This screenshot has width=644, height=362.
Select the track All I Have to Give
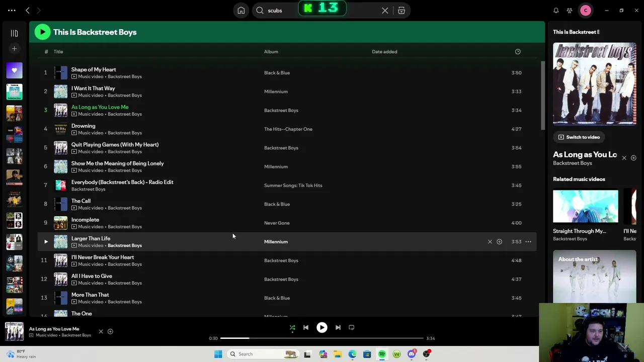click(x=92, y=276)
